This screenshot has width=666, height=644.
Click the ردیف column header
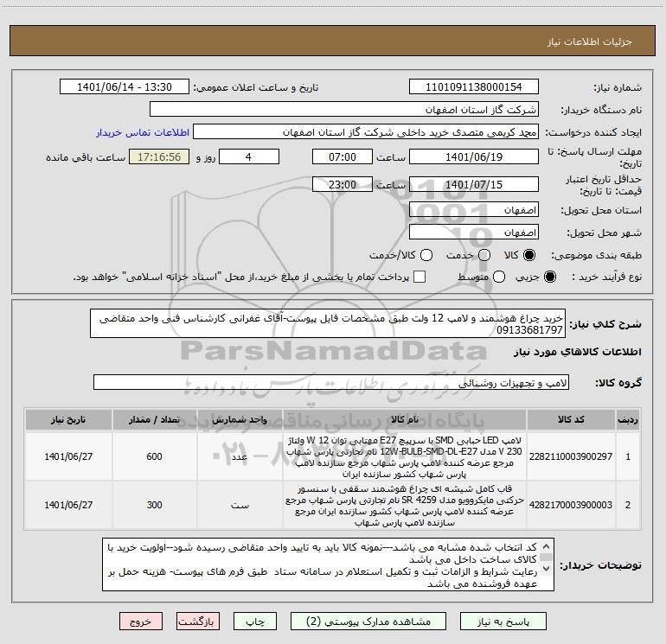click(628, 419)
